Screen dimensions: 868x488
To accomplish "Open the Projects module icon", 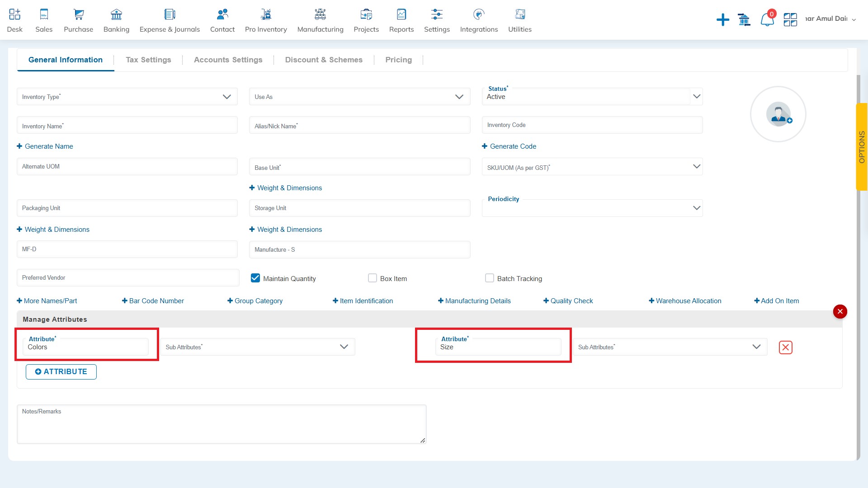I will pos(366,14).
